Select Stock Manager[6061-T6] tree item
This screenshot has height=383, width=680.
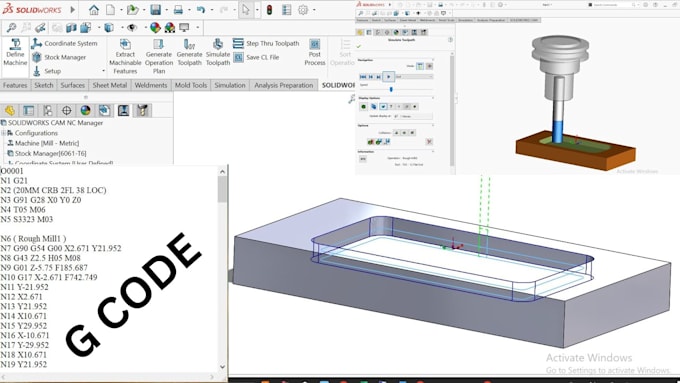tap(47, 154)
